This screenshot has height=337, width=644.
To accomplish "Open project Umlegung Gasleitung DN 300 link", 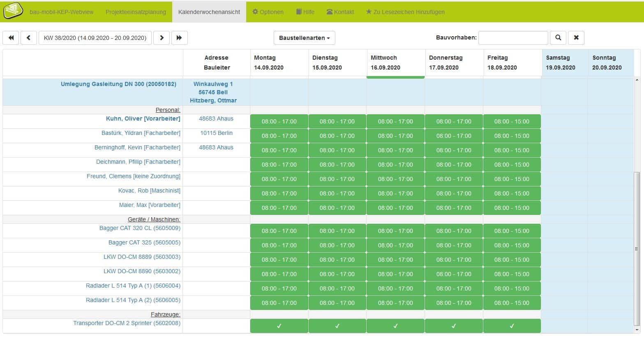I will coord(118,84).
